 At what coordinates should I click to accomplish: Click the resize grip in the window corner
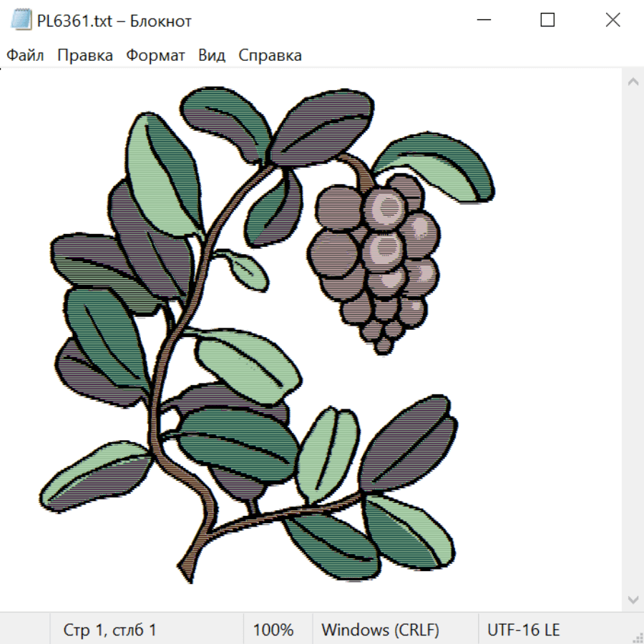[637, 637]
